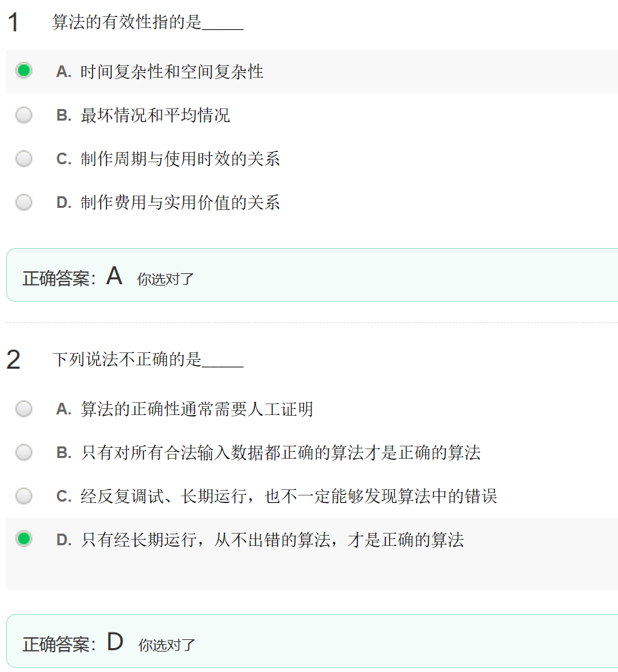
Task: Click the 正确答案: D result box
Action: tap(312, 641)
